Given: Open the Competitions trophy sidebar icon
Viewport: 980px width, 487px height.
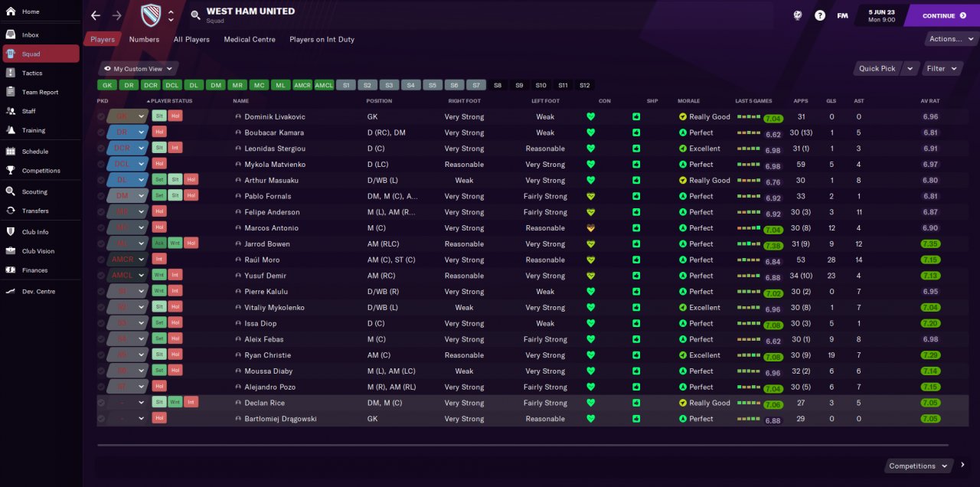Looking at the screenshot, I should [11, 171].
